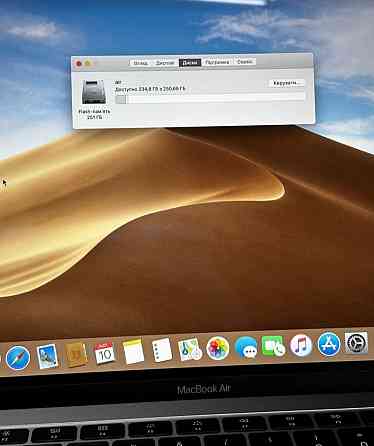Open the Поддержка (Support) tab
374x446 pixels.
tap(217, 62)
